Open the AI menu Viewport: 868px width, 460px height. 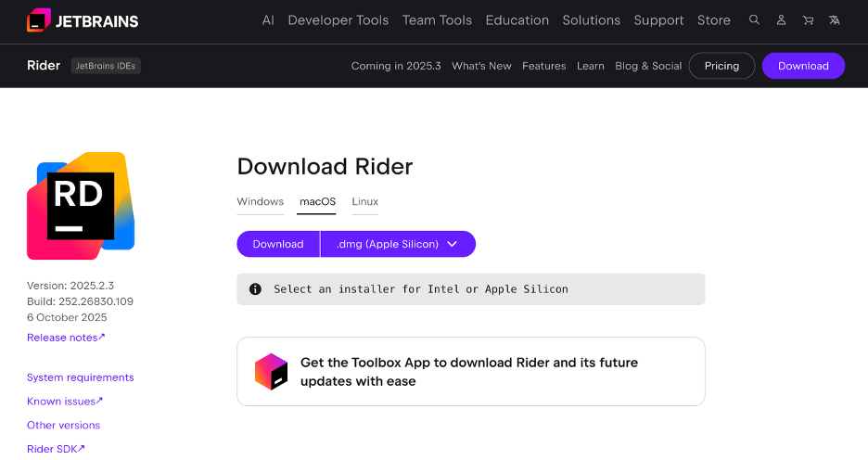(268, 20)
